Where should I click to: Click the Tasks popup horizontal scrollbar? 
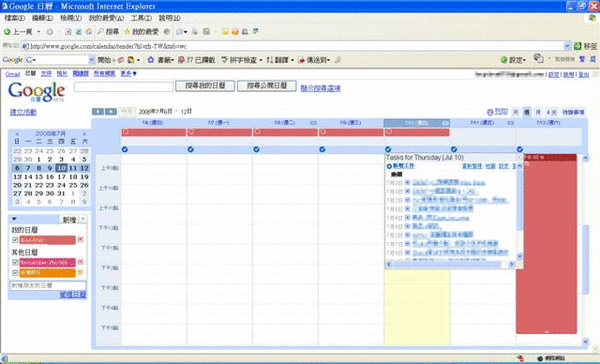[451, 264]
